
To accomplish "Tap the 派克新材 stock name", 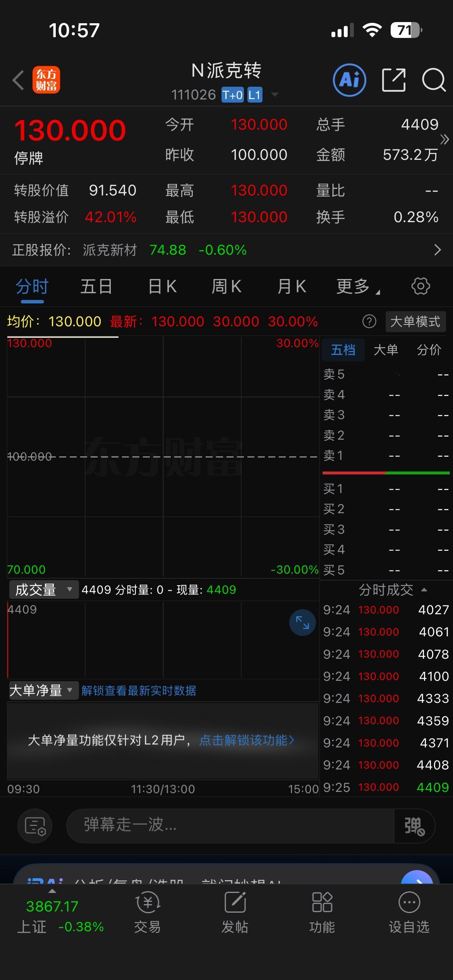I will click(x=110, y=250).
